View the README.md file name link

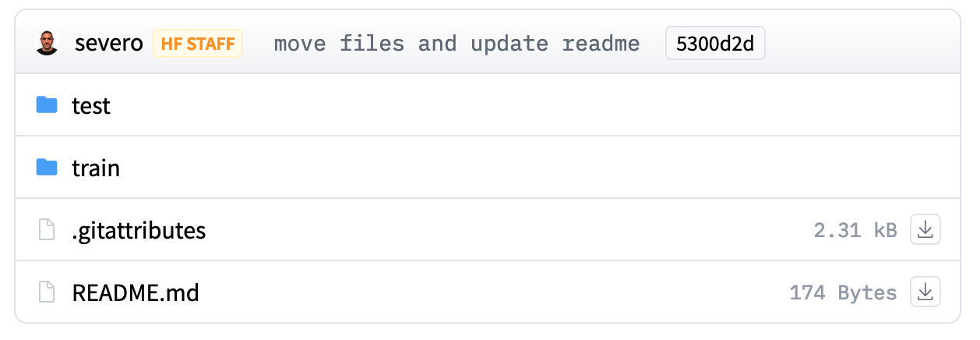[136, 292]
